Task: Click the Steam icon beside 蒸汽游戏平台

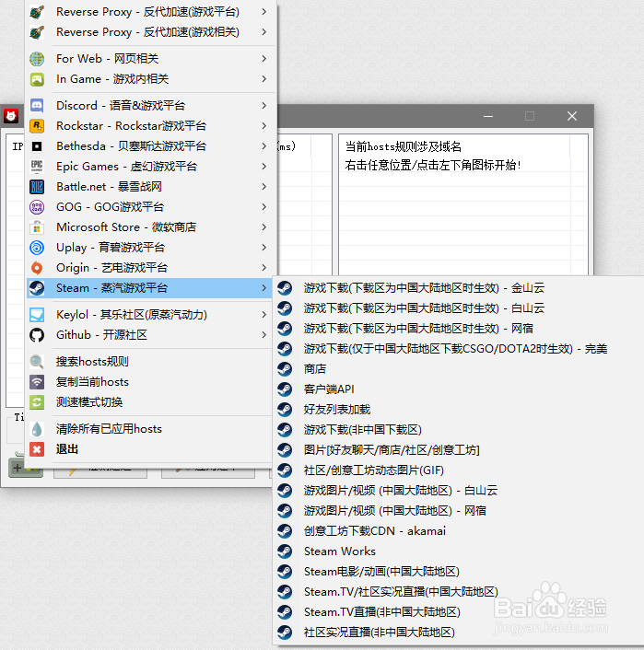Action: pos(37,288)
